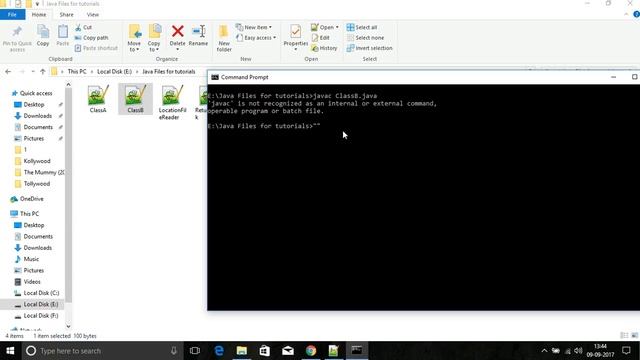
Task: Click the Command Prompt title bar icon
Action: (215, 77)
